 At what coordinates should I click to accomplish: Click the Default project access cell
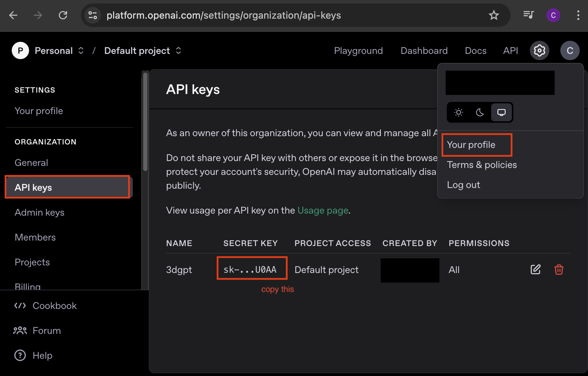point(327,270)
